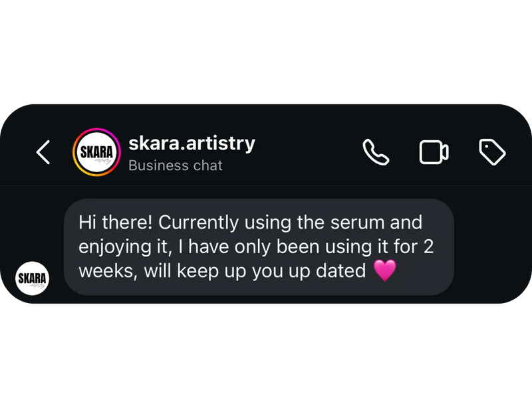
Task: Click the pink heart emoji
Action: click(385, 270)
